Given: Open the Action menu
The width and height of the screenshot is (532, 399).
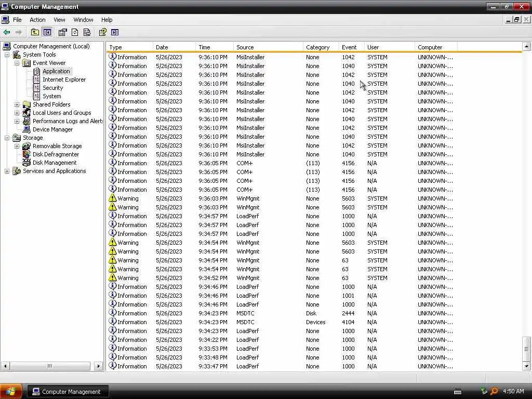Looking at the screenshot, I should coord(37,20).
